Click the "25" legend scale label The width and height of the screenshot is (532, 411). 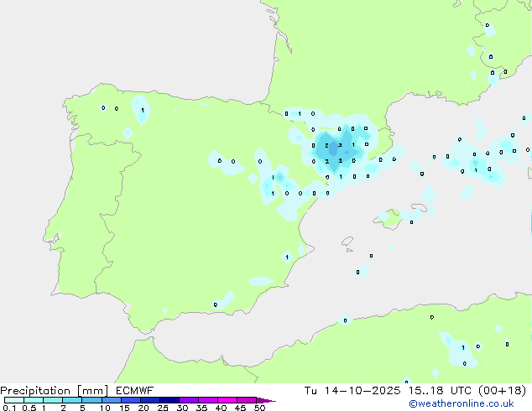click(163, 408)
